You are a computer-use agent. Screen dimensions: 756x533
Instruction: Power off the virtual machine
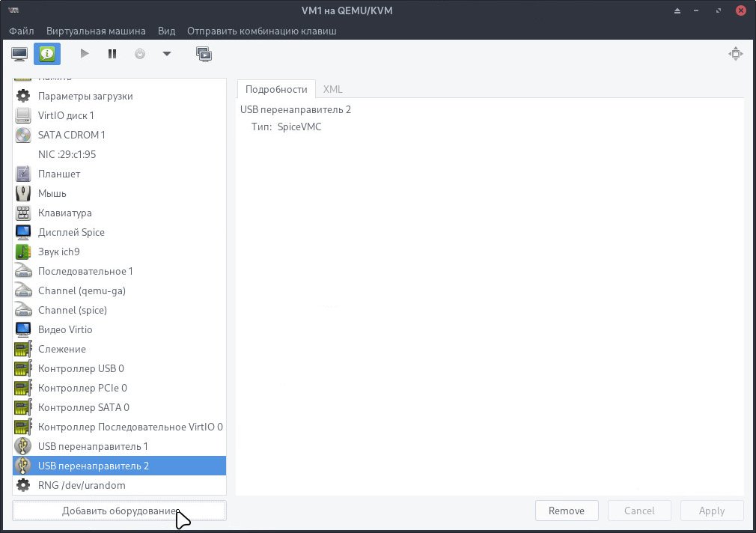point(140,53)
